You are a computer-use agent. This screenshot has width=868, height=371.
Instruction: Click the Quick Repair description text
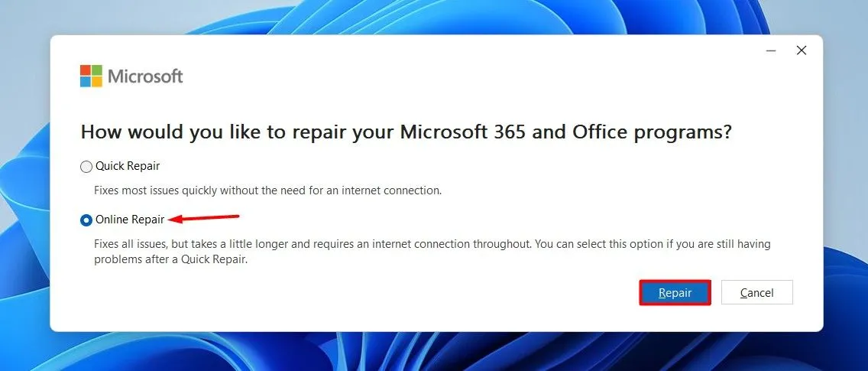[267, 190]
